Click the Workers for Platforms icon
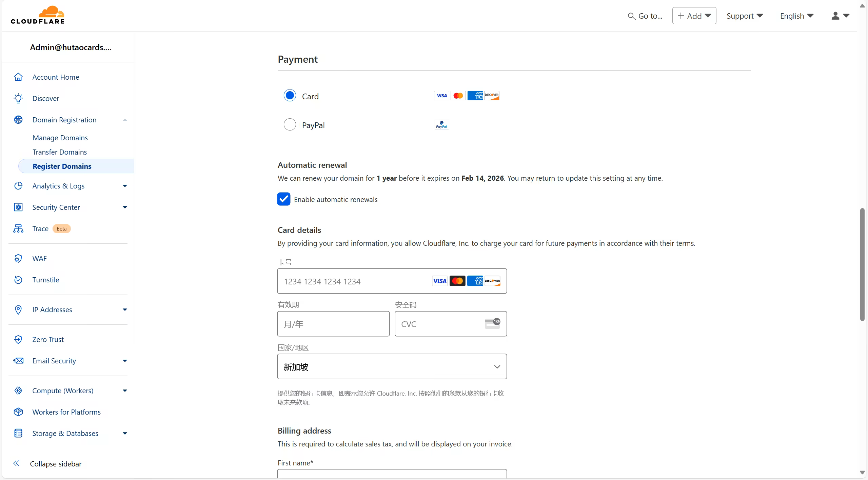The image size is (868, 480). click(x=18, y=412)
